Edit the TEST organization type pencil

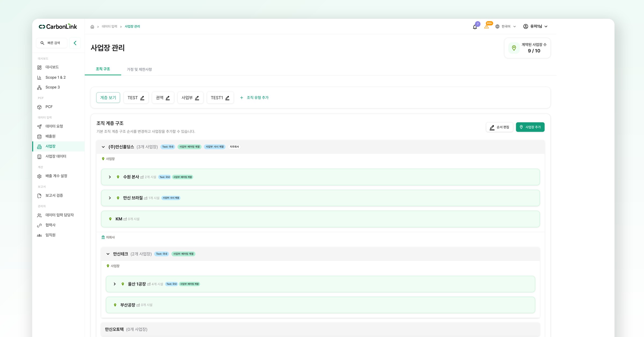[x=142, y=98]
